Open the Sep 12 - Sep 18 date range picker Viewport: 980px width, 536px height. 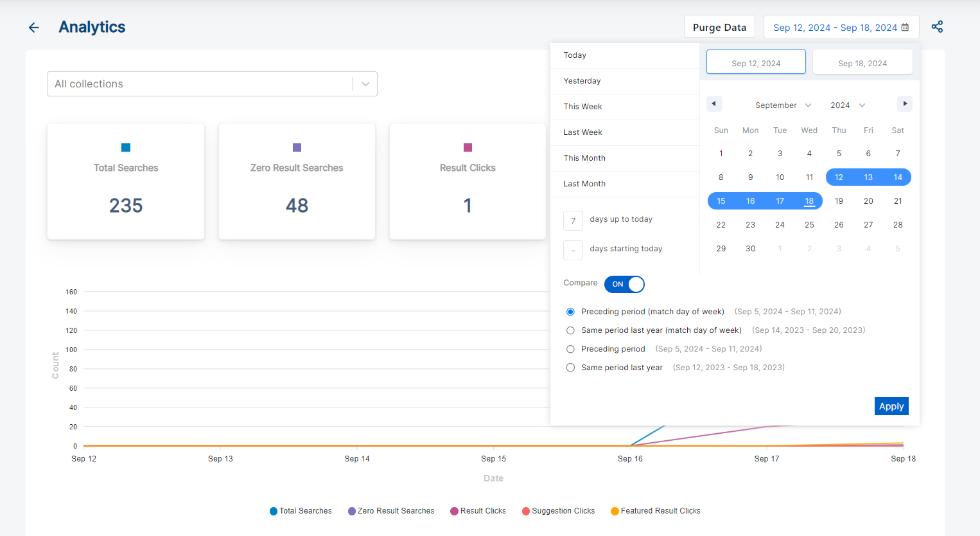pyautogui.click(x=841, y=27)
